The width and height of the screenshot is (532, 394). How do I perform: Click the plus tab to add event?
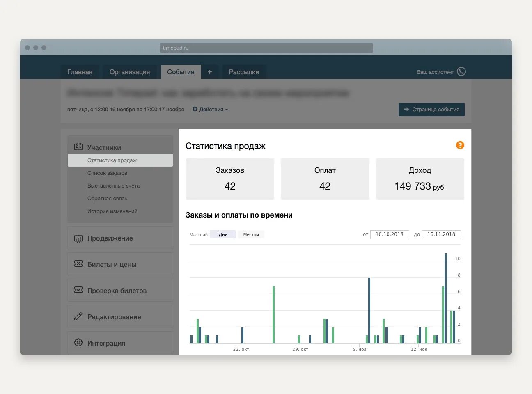(210, 72)
